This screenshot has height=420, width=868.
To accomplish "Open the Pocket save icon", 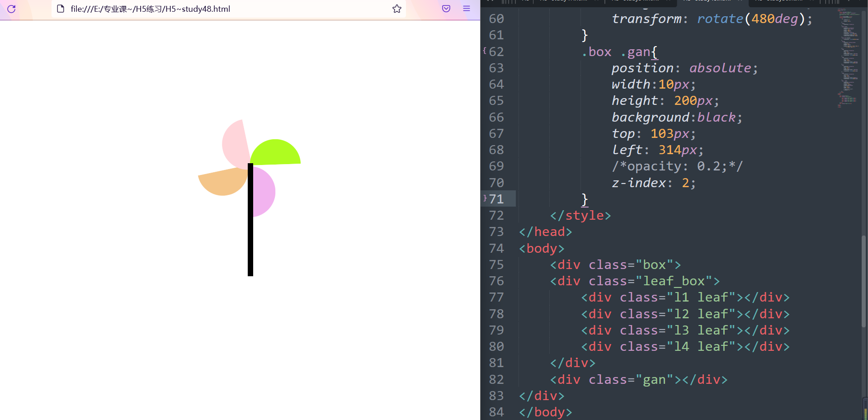I will pyautogui.click(x=446, y=9).
